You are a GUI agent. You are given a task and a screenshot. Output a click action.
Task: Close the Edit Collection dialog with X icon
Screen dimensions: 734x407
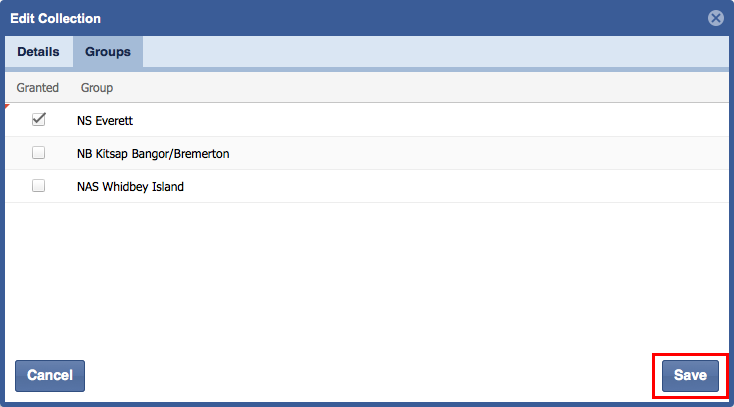click(x=715, y=18)
